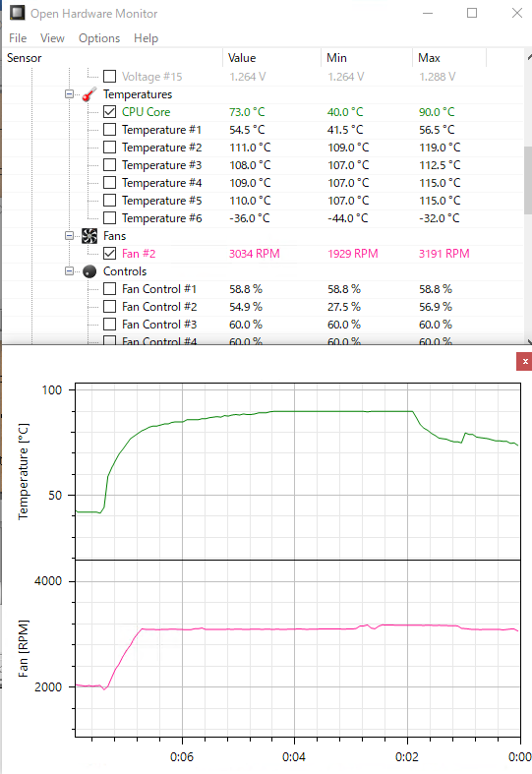Select the Voltage #15 sensor label

[x=152, y=77]
